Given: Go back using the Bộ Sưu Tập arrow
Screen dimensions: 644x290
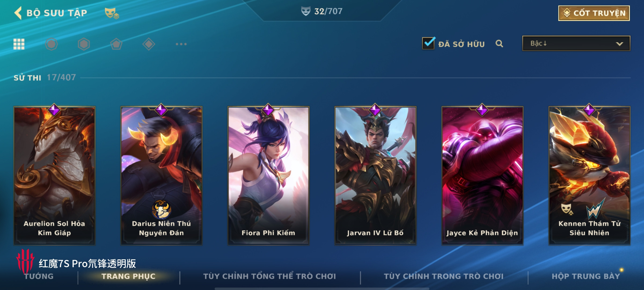Looking at the screenshot, I should pyautogui.click(x=18, y=13).
